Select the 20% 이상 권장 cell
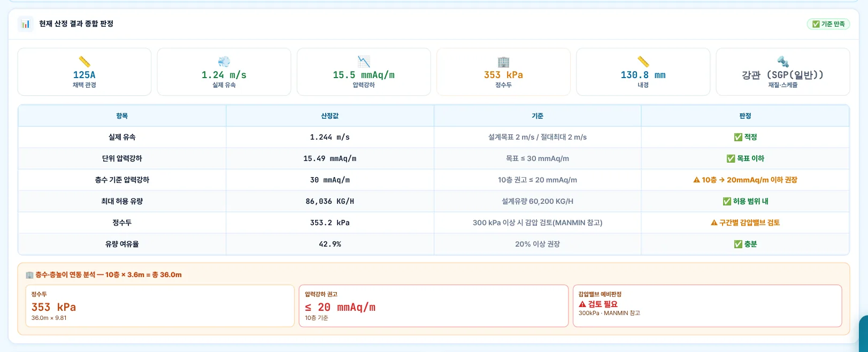Screen dimensions: 868x352 click(537, 244)
